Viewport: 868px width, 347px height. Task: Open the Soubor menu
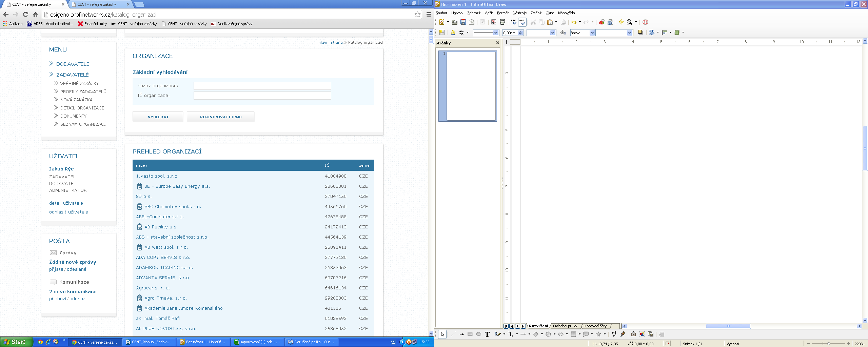click(441, 13)
